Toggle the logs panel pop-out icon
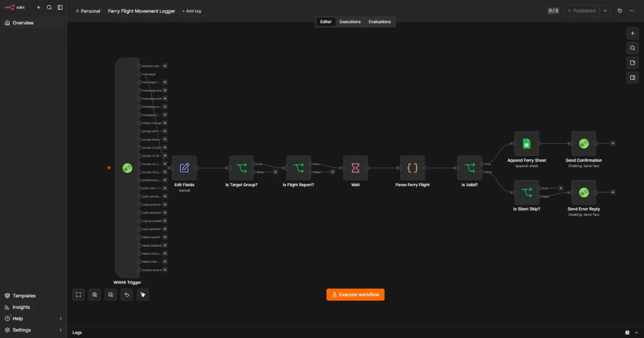This screenshot has height=338, width=644. (x=627, y=333)
